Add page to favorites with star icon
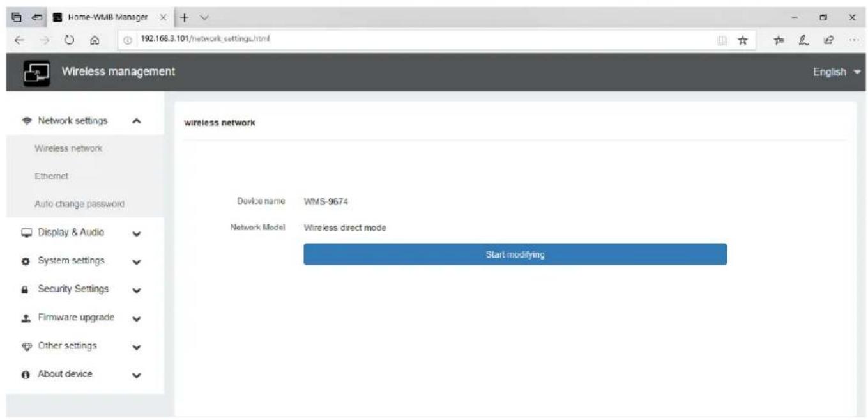868x420 pixels. click(743, 40)
